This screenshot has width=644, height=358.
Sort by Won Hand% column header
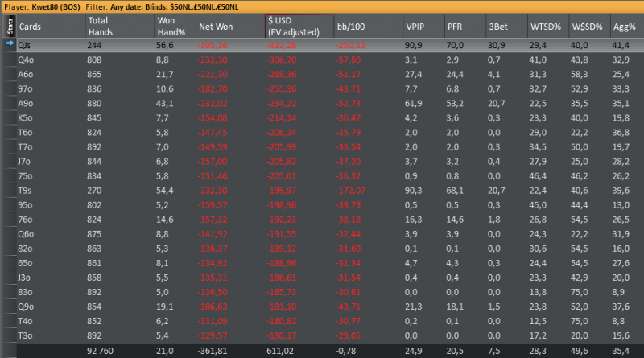click(x=175, y=27)
